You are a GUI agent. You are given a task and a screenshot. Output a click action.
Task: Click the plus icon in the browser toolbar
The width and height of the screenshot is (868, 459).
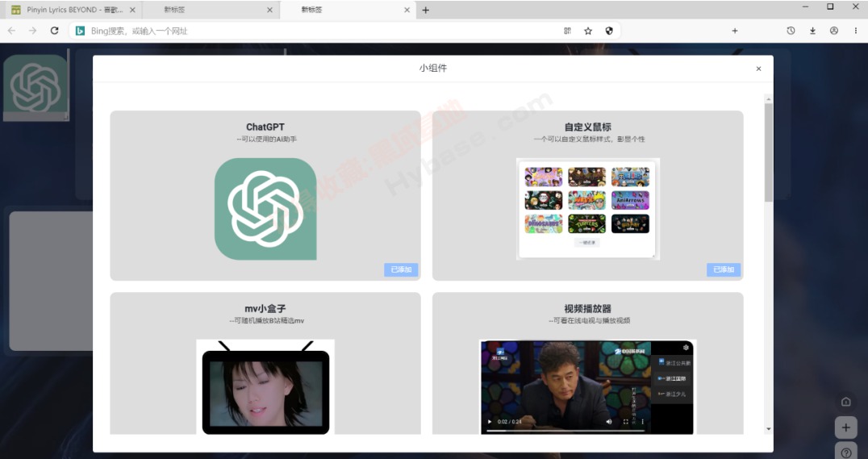pos(735,31)
